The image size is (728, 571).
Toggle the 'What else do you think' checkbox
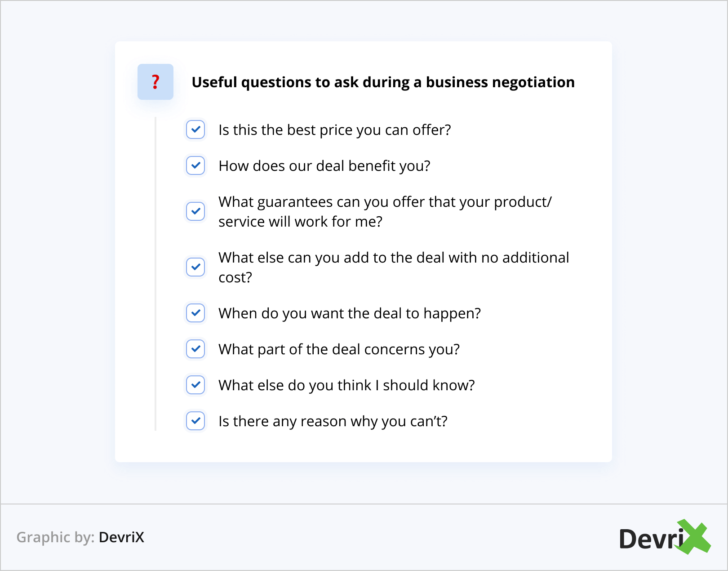[x=195, y=385]
